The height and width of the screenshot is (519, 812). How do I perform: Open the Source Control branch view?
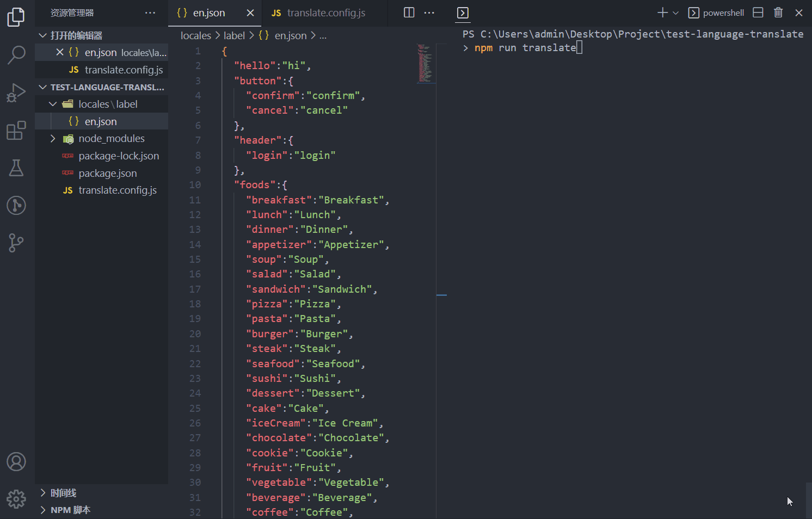16,243
